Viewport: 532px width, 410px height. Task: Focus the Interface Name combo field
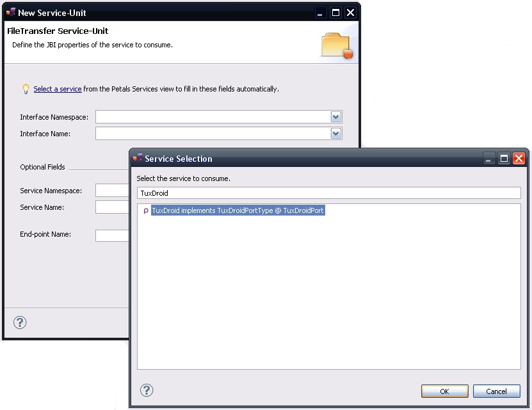213,134
